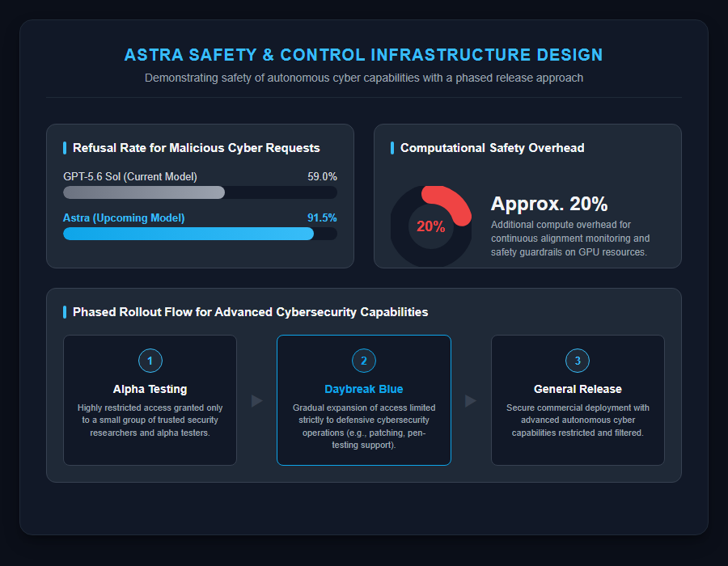Select the "Alpha Testing" phase title
The width and height of the screenshot is (728, 566).
(150, 389)
